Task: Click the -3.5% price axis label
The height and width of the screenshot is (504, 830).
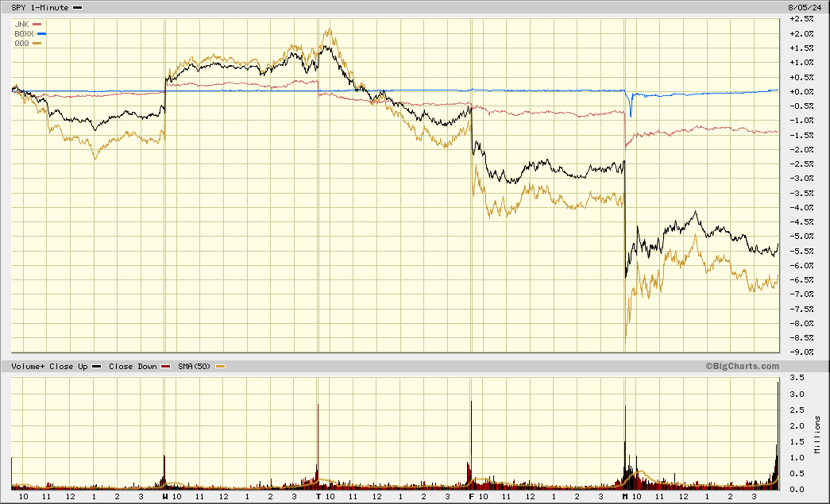Action: click(x=801, y=193)
